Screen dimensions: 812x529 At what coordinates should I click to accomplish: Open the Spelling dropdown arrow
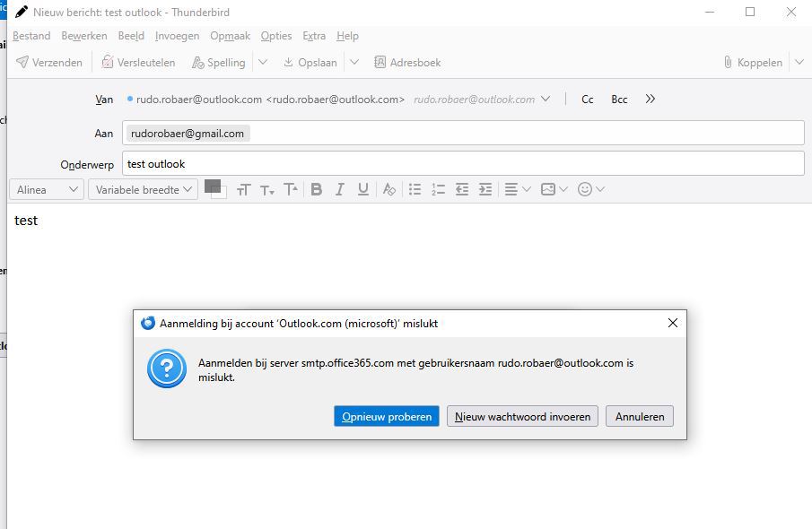coord(263,63)
